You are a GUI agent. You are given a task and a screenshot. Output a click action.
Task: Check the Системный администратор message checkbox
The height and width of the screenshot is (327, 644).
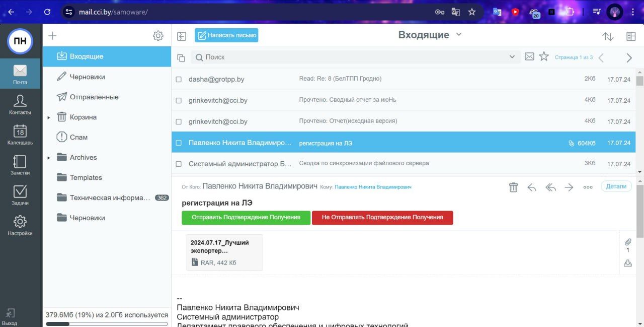(179, 164)
